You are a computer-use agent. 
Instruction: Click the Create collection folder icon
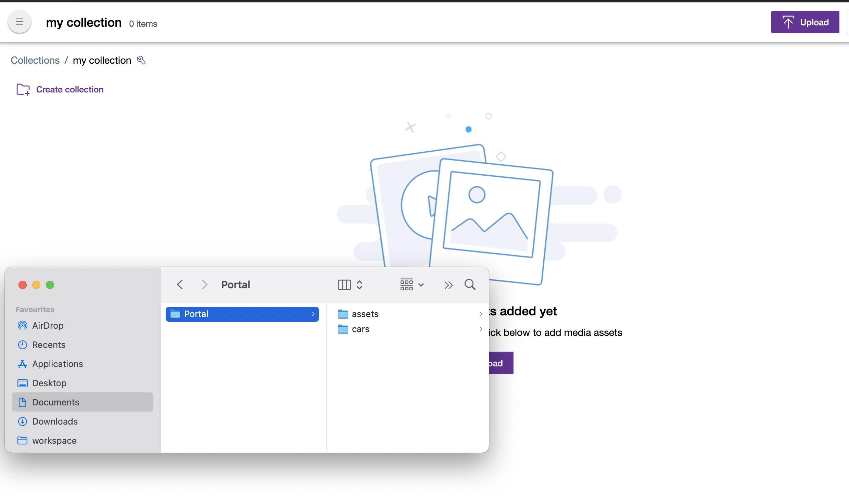point(23,89)
